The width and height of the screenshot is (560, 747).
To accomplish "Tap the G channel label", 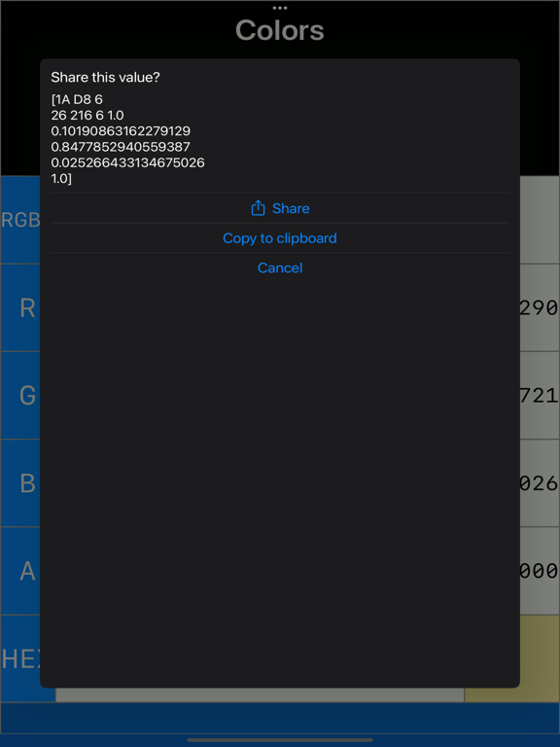I will point(27,396).
